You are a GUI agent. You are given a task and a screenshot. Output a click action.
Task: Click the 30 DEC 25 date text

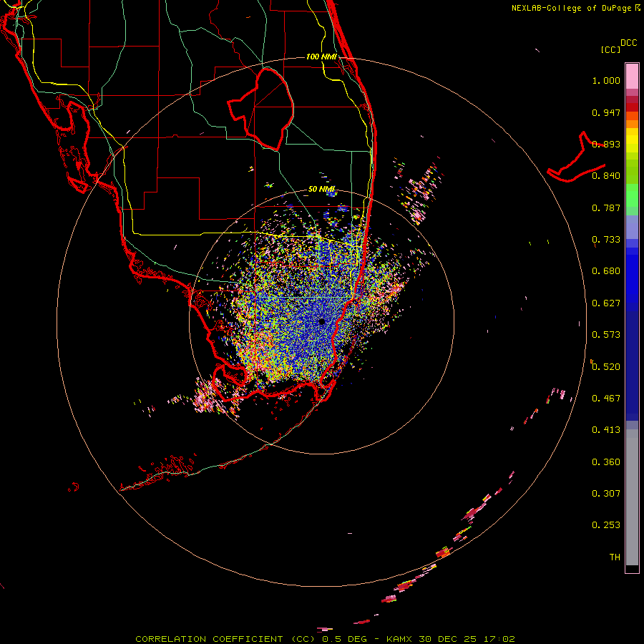coord(448,639)
